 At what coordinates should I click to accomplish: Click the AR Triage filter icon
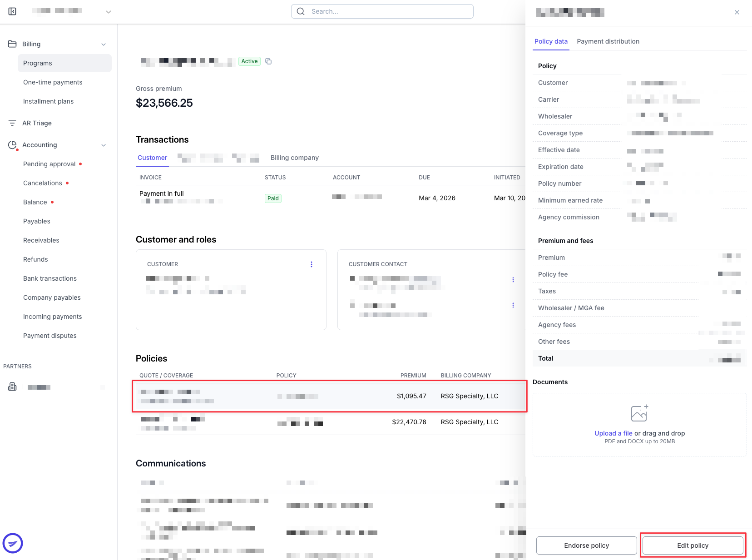click(12, 123)
